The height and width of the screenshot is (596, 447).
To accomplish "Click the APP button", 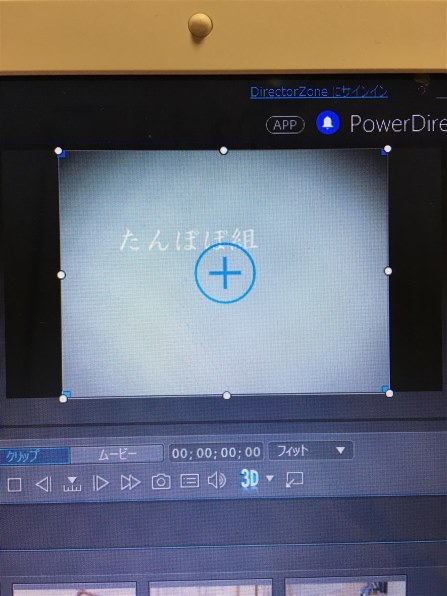I will coord(285,125).
